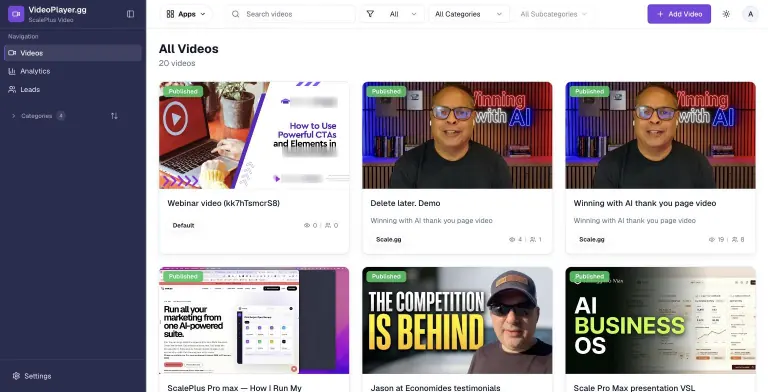
Task: Click the Leads people icon in sidebar
Action: point(12,90)
